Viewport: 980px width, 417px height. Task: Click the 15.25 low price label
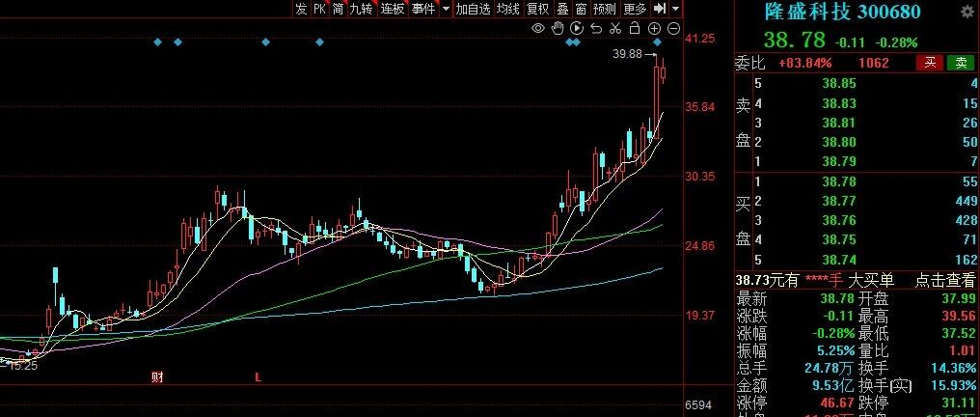point(22,366)
